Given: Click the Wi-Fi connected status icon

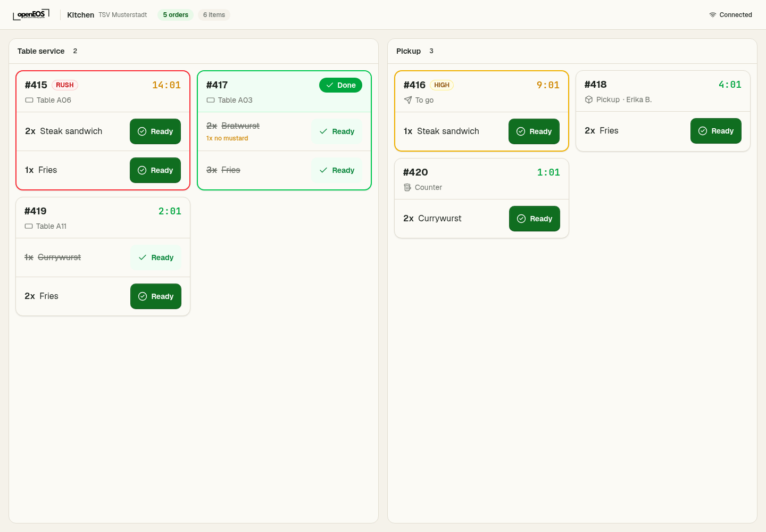Looking at the screenshot, I should [x=713, y=15].
